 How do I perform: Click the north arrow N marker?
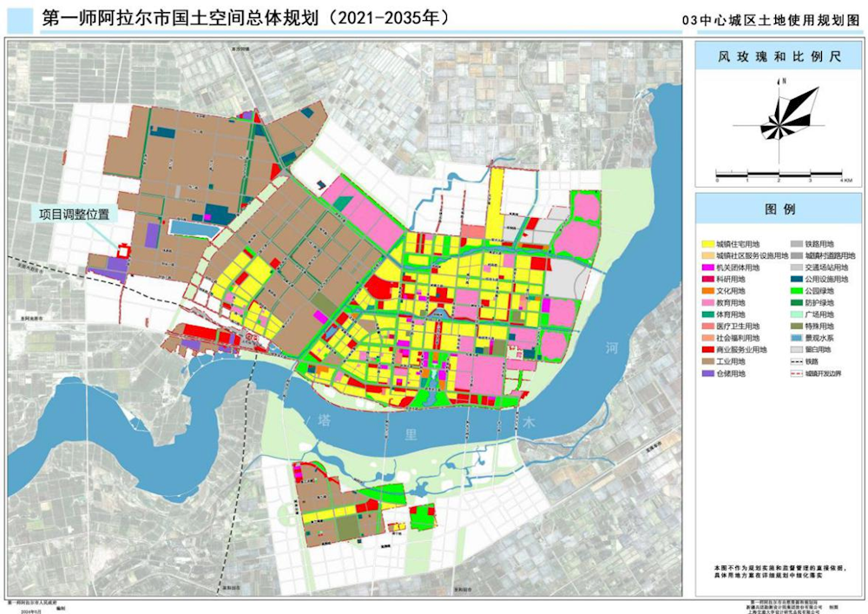782,81
